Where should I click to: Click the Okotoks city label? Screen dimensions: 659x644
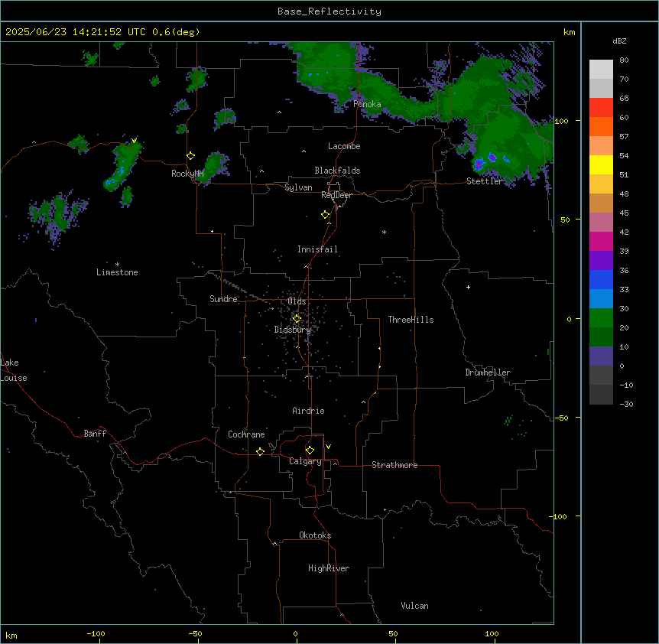point(315,535)
